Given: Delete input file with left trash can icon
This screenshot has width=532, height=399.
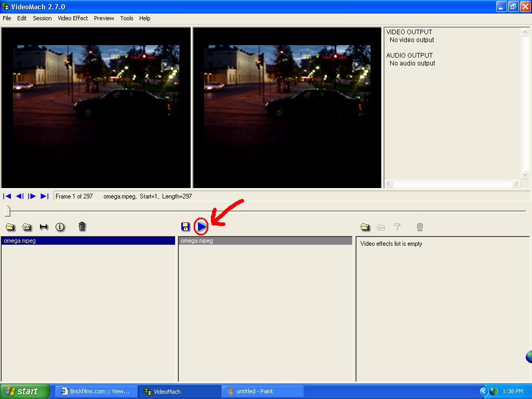Looking at the screenshot, I should coord(82,227).
